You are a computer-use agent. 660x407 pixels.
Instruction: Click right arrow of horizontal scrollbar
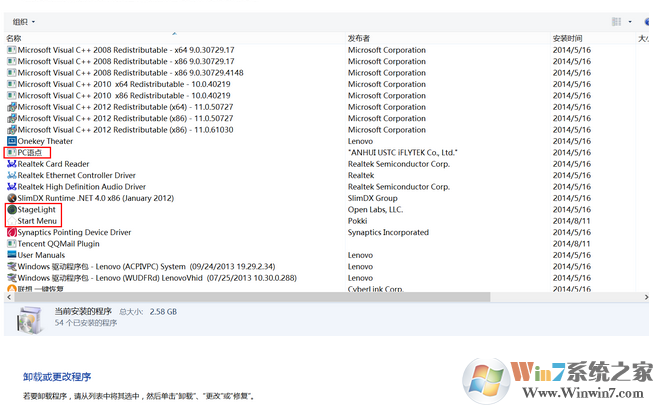pyautogui.click(x=646, y=297)
